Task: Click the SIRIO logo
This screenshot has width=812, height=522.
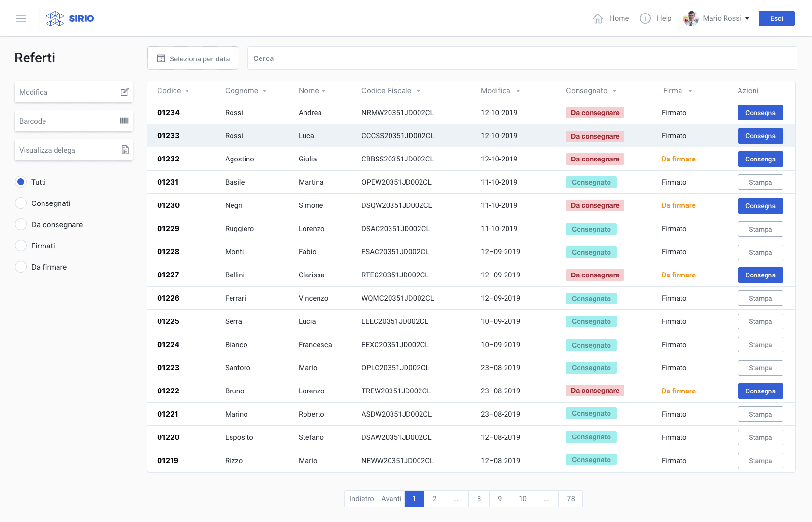Action: pyautogui.click(x=70, y=18)
